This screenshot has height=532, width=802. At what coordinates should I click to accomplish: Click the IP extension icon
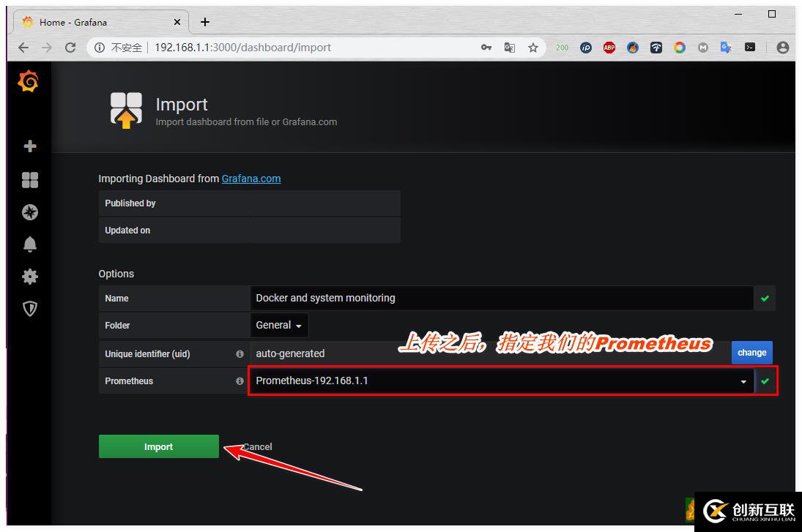coord(586,48)
